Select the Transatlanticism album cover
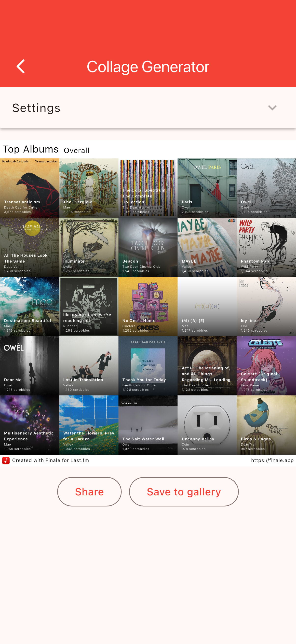 click(x=29, y=188)
